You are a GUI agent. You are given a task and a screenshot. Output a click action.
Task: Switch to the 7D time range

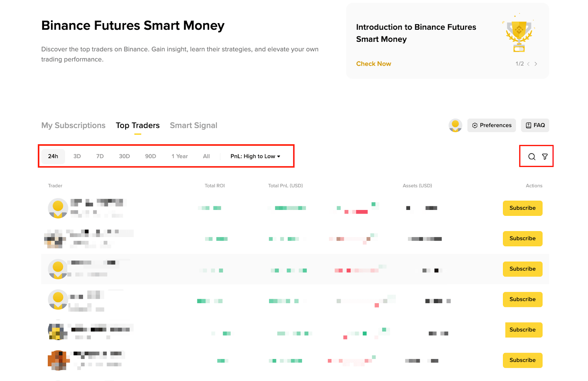point(100,156)
